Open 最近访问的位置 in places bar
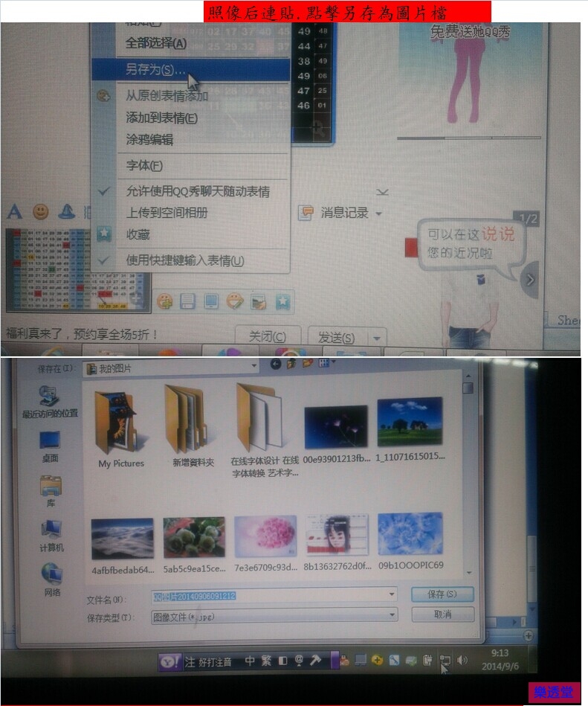 (x=50, y=402)
